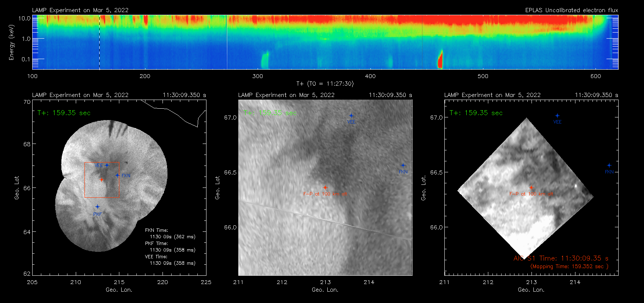Click the left panel '11:30:09.350 s' timestamp
644x303 pixels.
(184, 95)
